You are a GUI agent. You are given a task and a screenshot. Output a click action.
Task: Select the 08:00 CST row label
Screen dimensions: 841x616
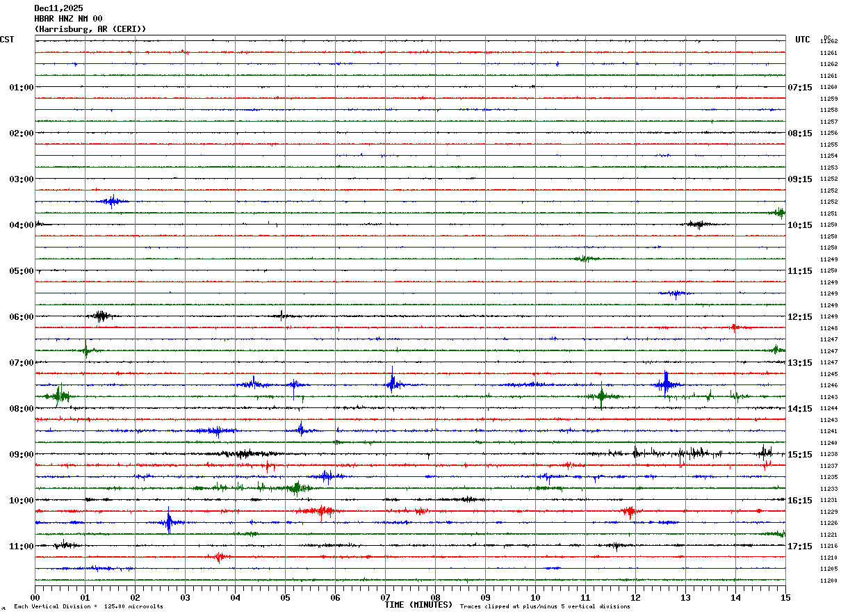point(21,409)
